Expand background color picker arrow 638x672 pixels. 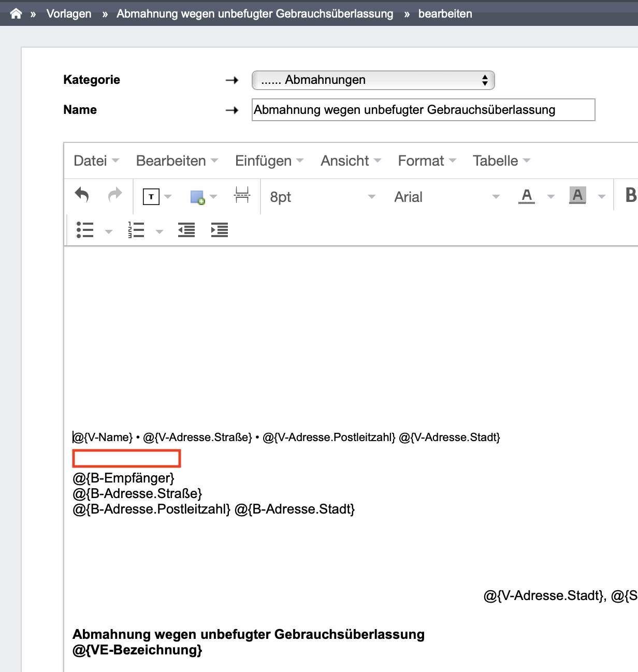coord(602,197)
